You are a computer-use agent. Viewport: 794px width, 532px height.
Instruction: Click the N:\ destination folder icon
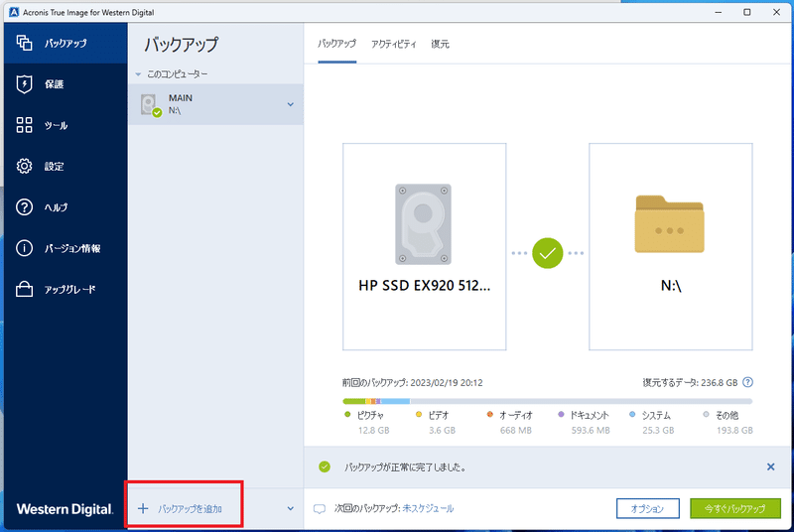coord(669,224)
